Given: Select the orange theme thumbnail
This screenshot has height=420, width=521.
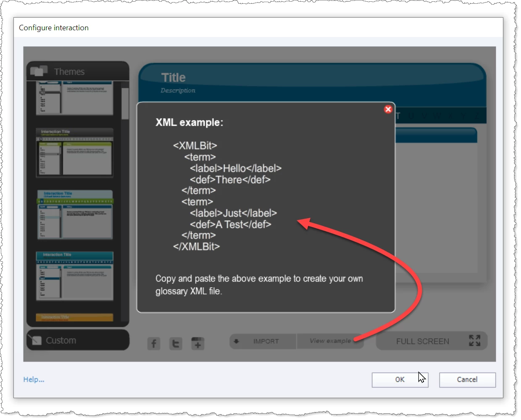Looking at the screenshot, I should coord(75,317).
